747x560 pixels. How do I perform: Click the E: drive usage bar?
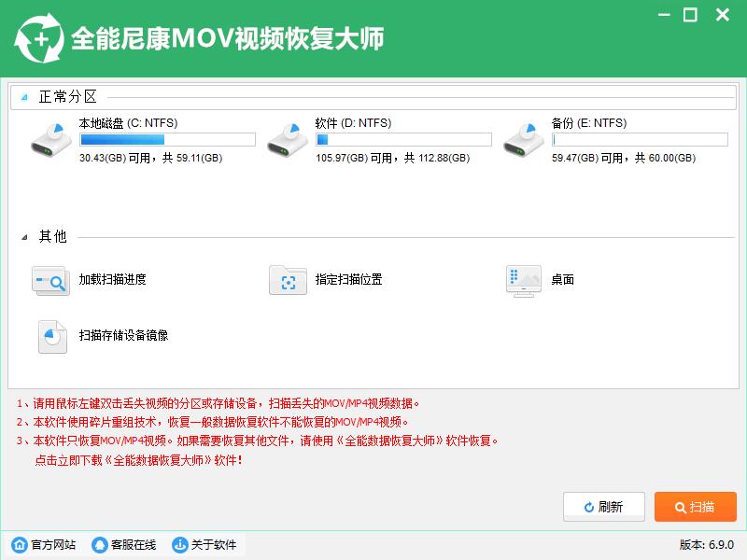point(640,139)
